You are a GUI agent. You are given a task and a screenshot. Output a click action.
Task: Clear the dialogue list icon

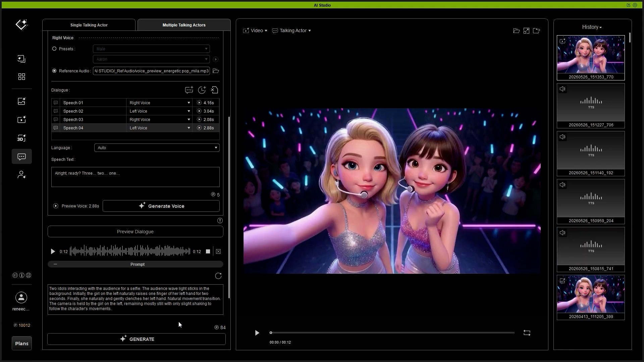(214, 90)
